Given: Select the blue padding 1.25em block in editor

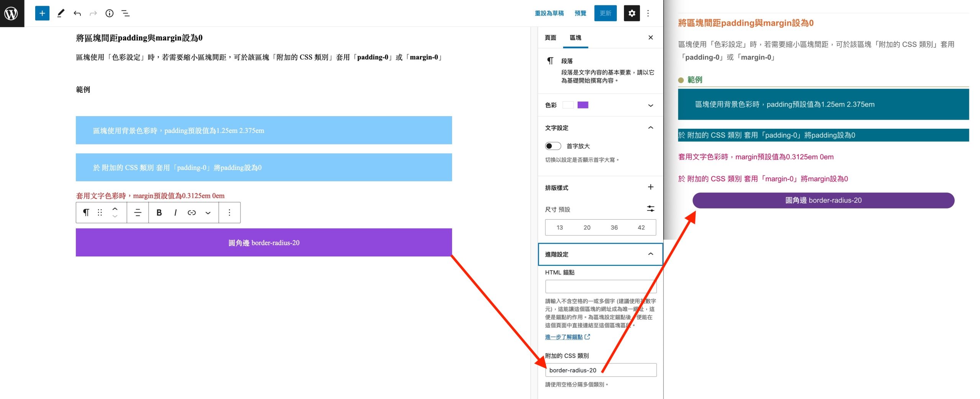Looking at the screenshot, I should click(x=264, y=130).
